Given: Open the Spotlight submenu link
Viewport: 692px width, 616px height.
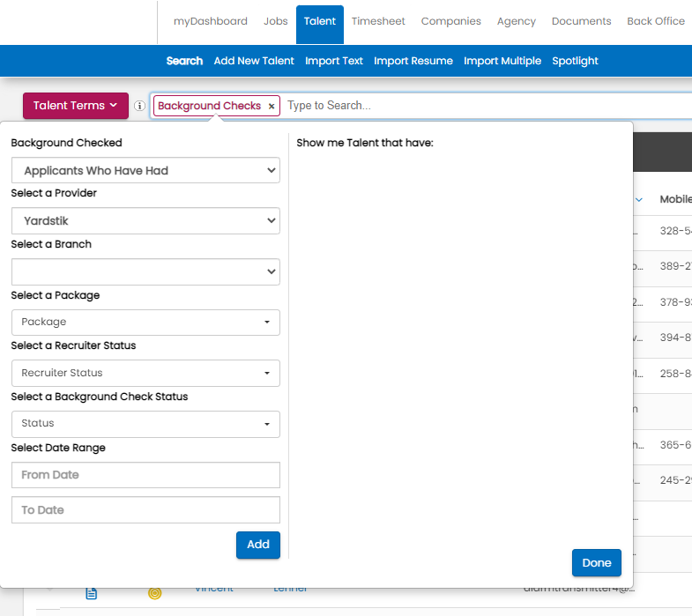Looking at the screenshot, I should pyautogui.click(x=575, y=61).
